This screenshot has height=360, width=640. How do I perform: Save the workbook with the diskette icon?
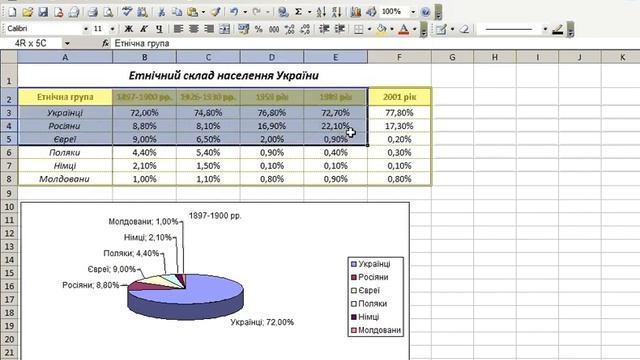[x=43, y=12]
